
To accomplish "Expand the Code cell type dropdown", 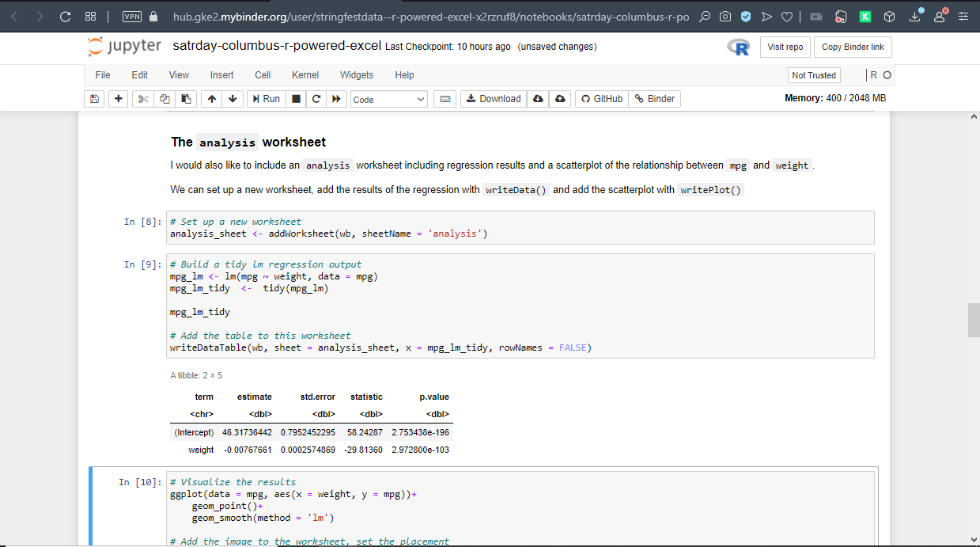I will 388,99.
